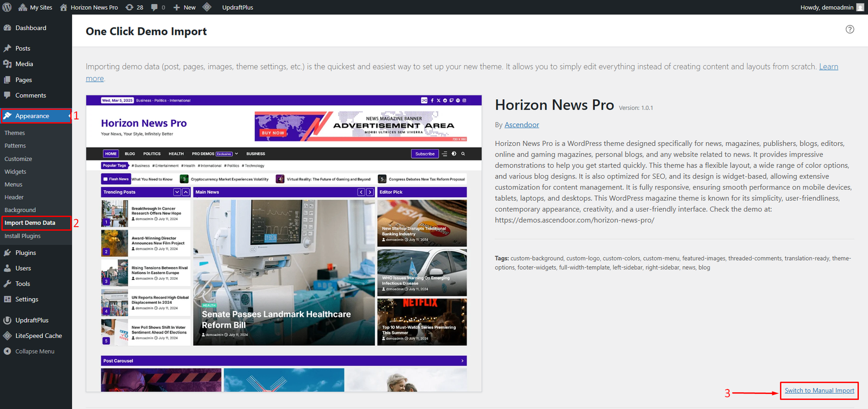Click the Tools wrench icon in sidebar
The image size is (868, 409).
click(x=8, y=284)
